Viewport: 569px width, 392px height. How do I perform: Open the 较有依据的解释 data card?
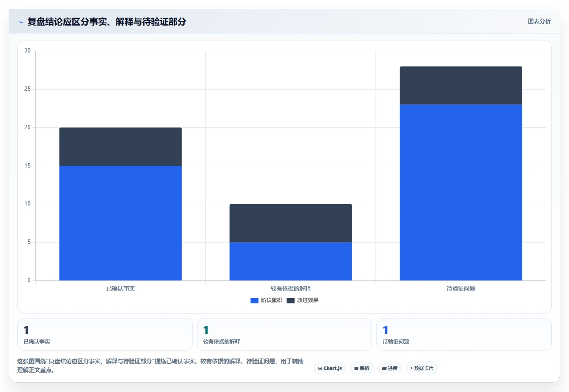pos(284,334)
